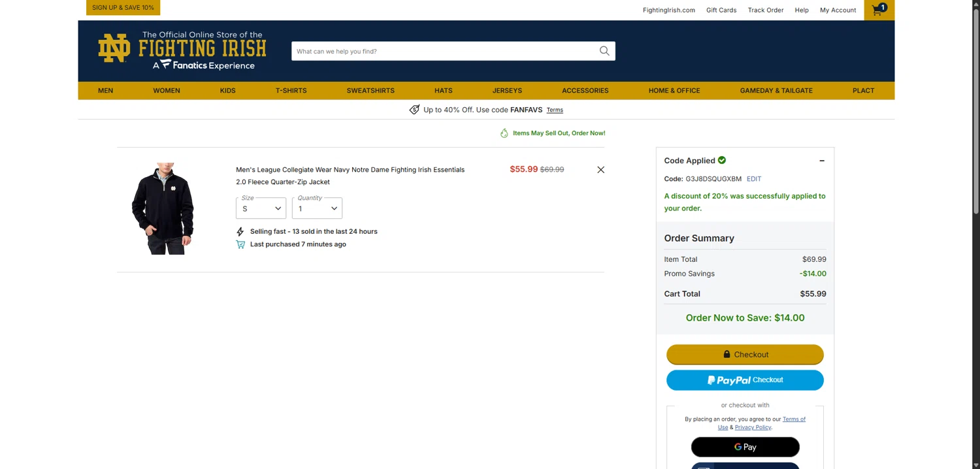
Task: Open the Privacy Policy link
Action: tap(753, 427)
